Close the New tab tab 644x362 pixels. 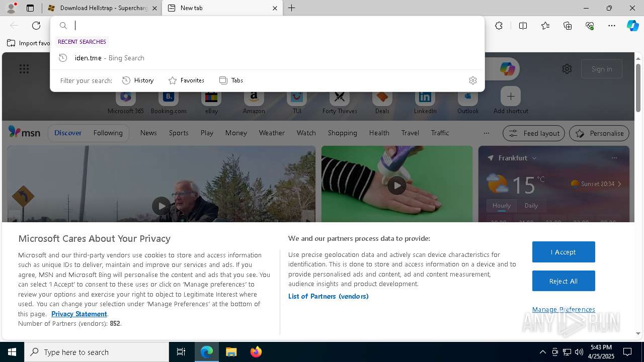click(x=275, y=8)
